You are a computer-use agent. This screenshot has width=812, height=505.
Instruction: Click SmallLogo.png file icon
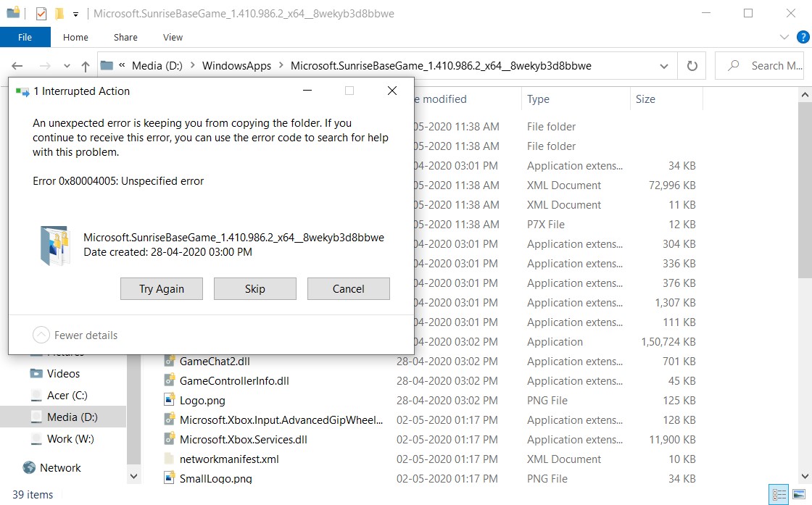170,478
